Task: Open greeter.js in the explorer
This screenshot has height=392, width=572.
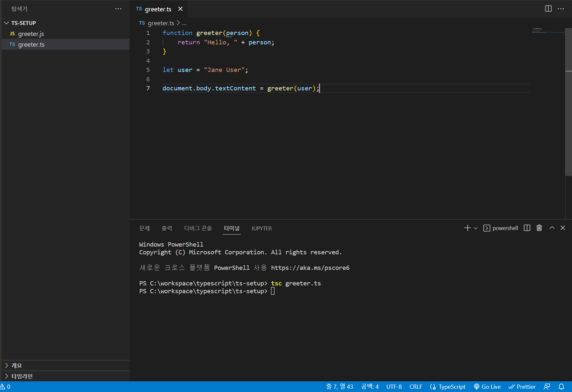Action: click(65, 34)
